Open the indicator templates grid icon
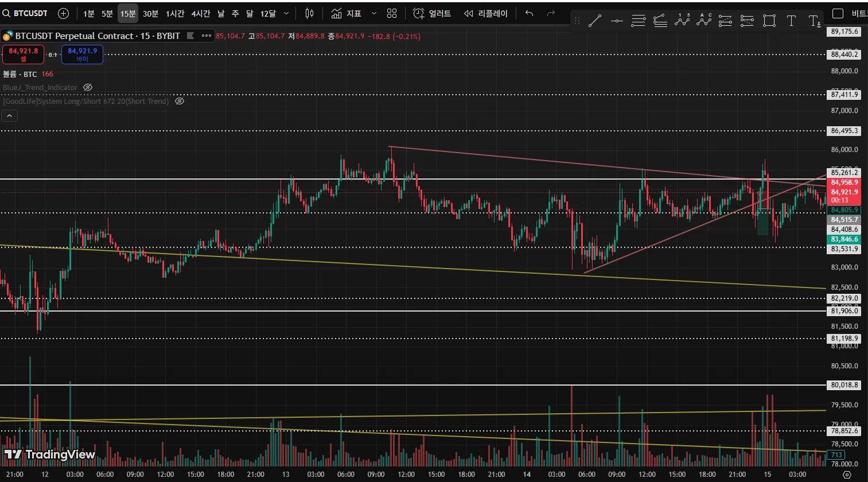The height and width of the screenshot is (482, 868). coord(392,13)
